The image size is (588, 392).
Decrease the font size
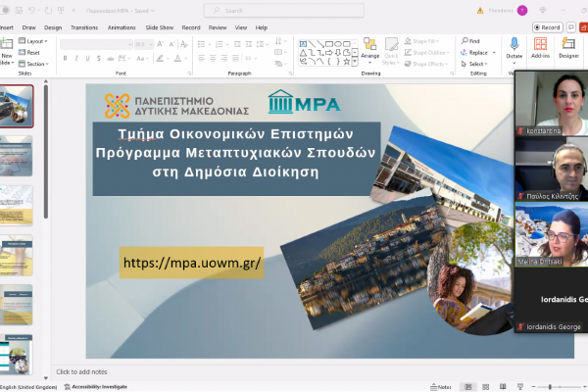[x=171, y=44]
